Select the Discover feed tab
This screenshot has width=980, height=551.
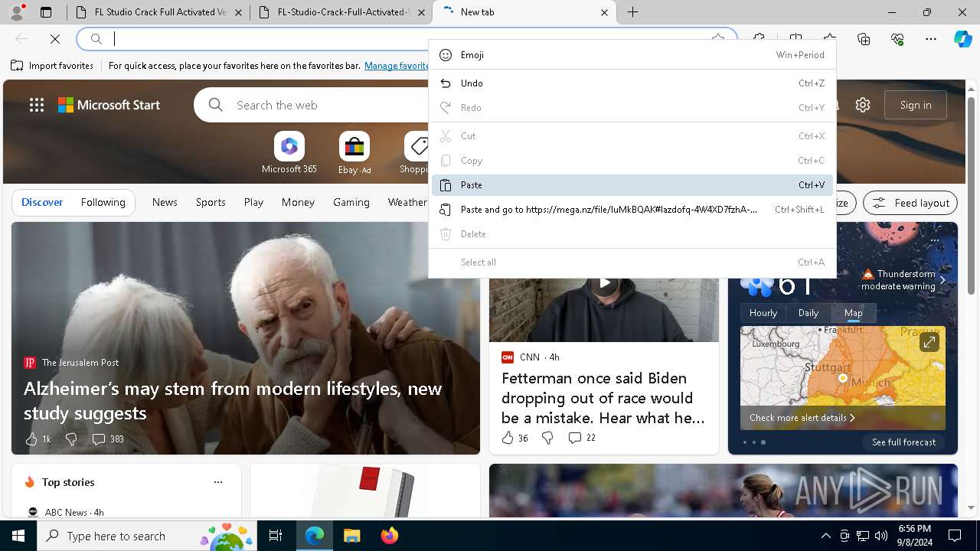click(x=42, y=203)
